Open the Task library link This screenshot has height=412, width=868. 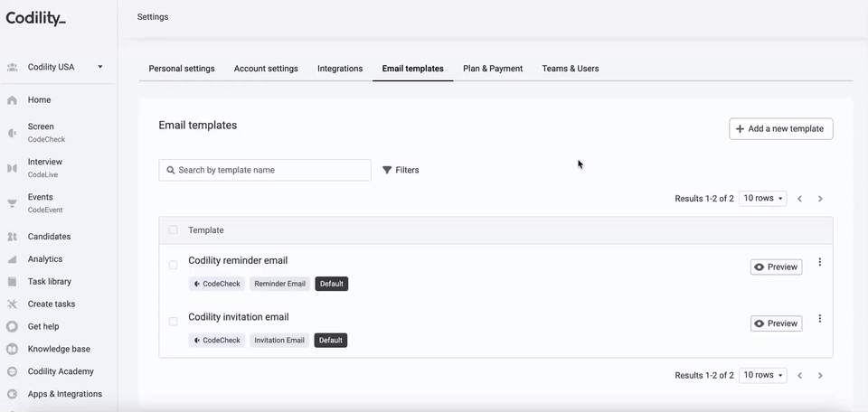point(49,282)
